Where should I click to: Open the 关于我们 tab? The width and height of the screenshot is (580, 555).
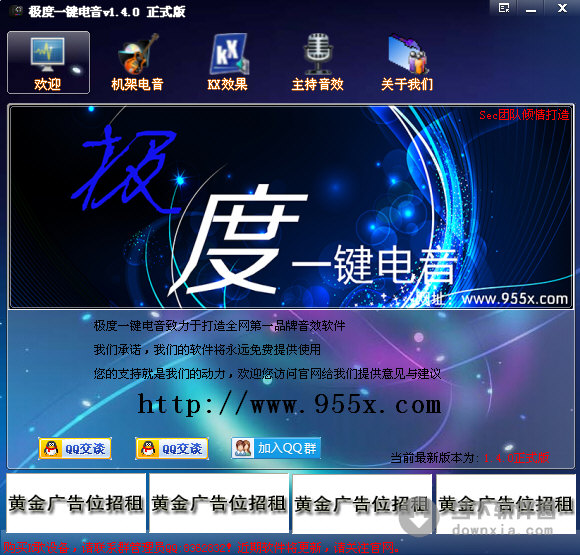[x=407, y=63]
